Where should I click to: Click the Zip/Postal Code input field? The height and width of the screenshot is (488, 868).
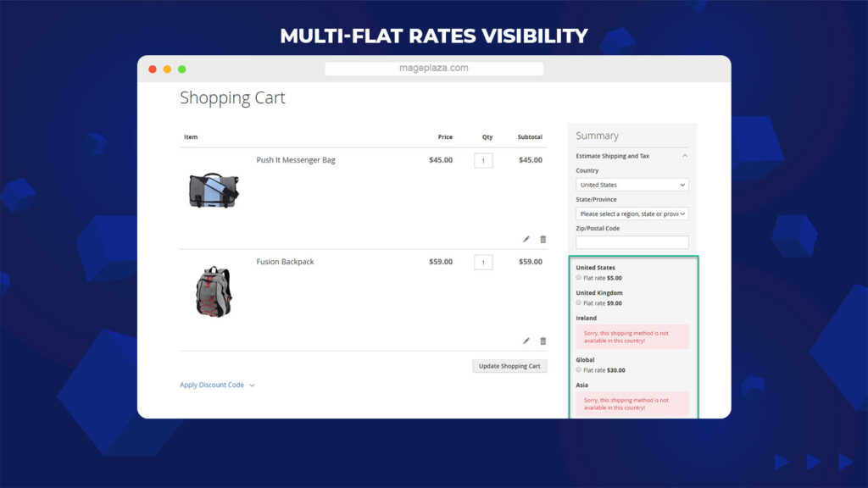pyautogui.click(x=632, y=242)
